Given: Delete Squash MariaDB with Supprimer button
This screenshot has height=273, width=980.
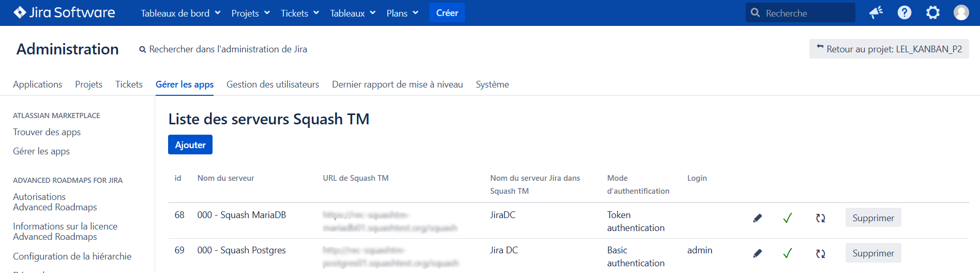Looking at the screenshot, I should pos(873,218).
